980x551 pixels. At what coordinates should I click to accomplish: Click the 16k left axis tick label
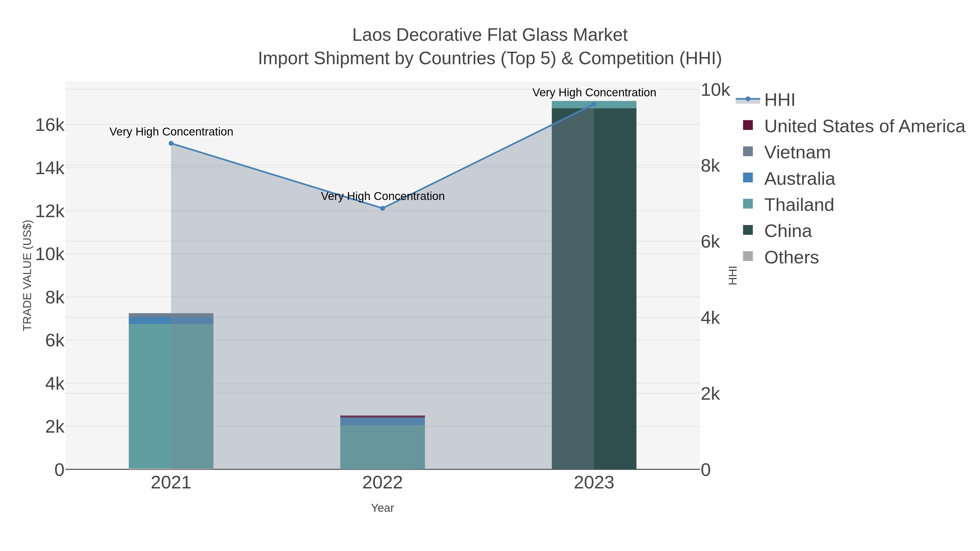point(50,125)
